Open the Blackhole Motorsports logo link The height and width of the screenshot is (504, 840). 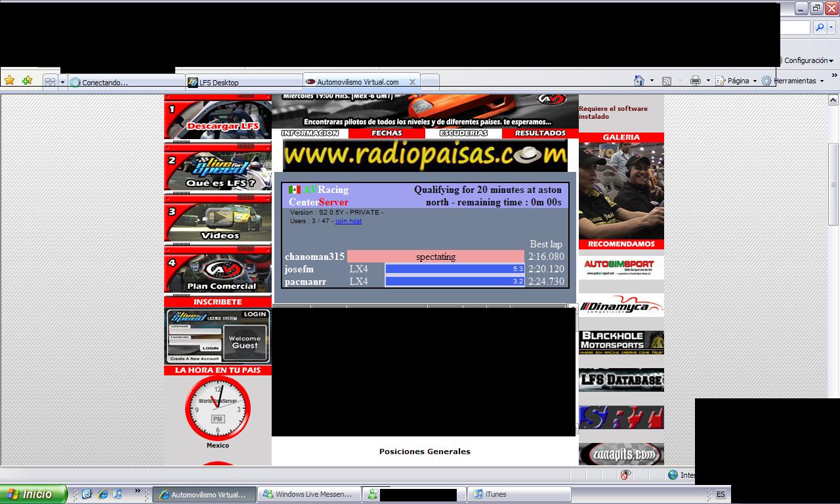(x=621, y=343)
